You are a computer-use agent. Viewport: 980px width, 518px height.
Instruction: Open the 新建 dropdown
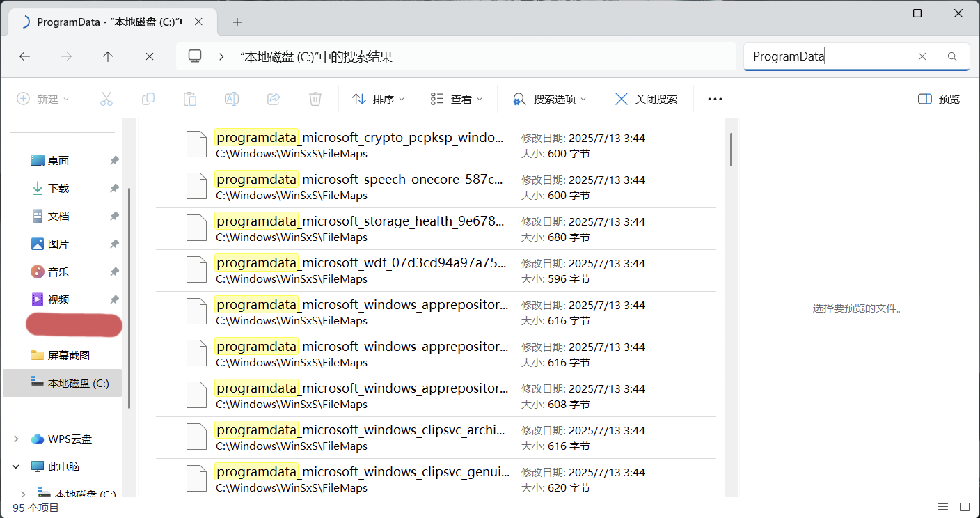[43, 99]
